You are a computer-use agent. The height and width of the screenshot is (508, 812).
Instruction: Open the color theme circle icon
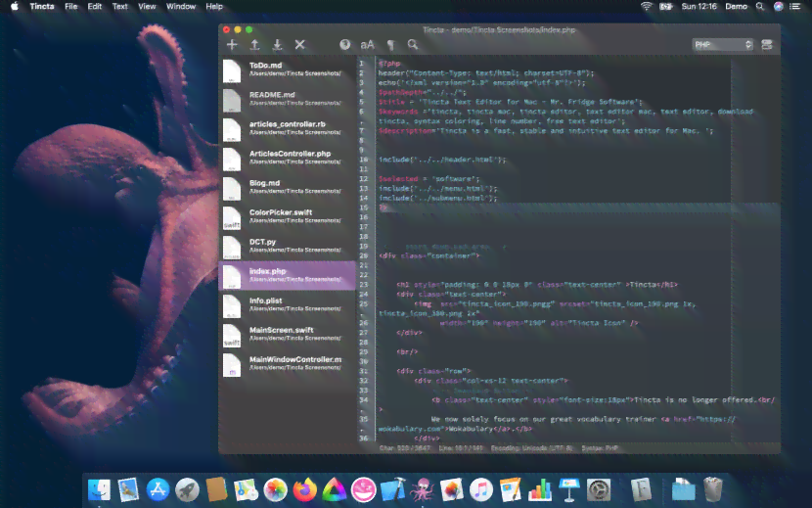coord(345,45)
